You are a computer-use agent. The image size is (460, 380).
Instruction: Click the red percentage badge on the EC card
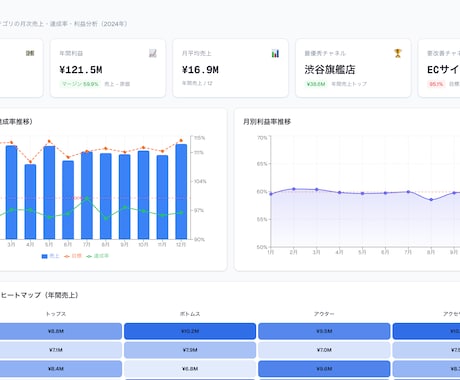tap(436, 84)
